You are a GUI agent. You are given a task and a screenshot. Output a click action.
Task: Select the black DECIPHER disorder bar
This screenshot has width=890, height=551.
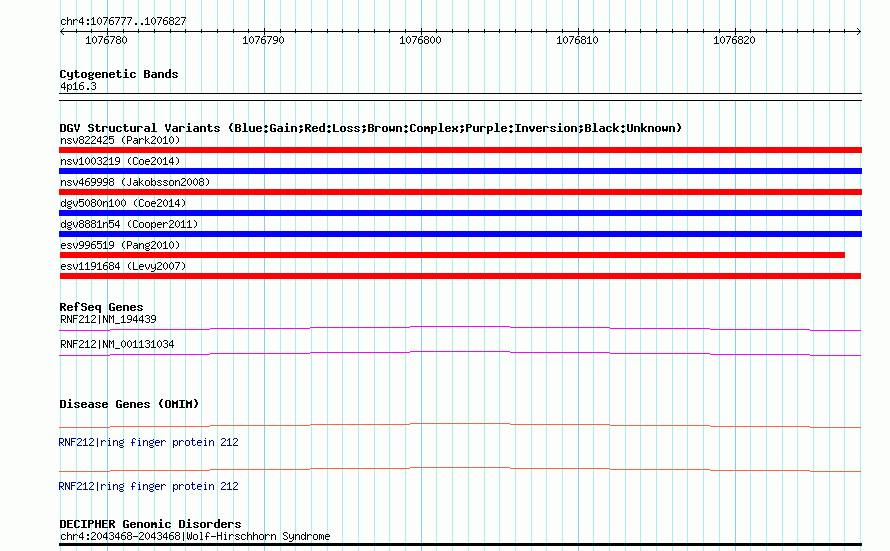460,545
